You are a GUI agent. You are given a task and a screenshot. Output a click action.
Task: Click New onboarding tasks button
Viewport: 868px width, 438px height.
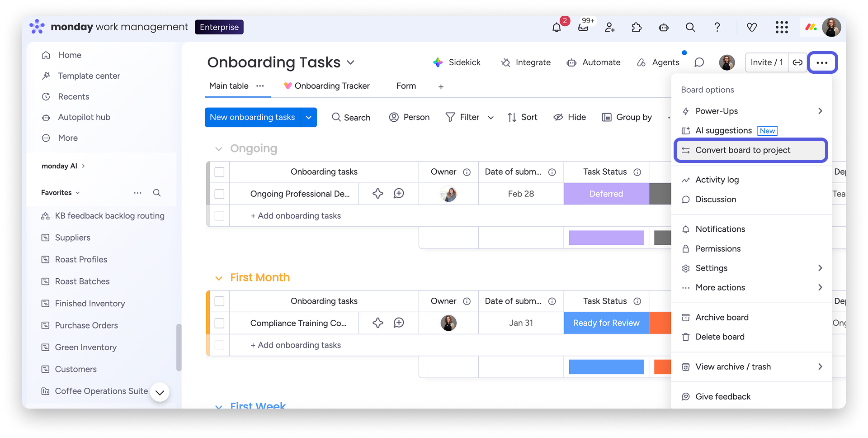point(252,117)
